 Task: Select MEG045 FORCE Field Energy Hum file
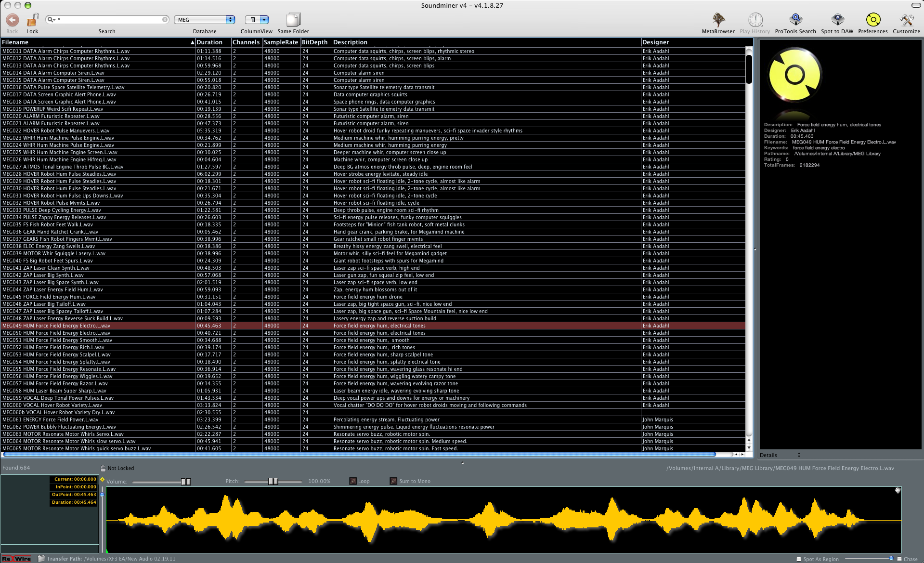click(x=373, y=297)
